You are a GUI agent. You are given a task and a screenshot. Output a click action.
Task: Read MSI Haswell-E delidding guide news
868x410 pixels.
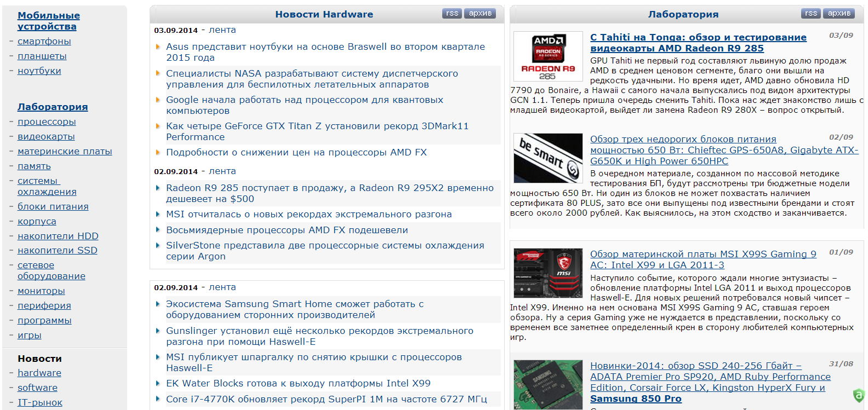[x=314, y=362]
